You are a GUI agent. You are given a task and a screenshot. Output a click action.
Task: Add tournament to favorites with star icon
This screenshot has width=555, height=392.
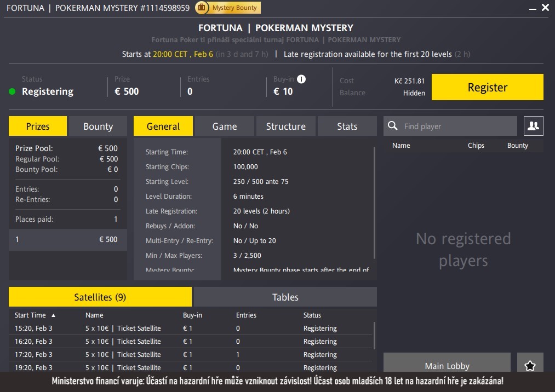(530, 365)
